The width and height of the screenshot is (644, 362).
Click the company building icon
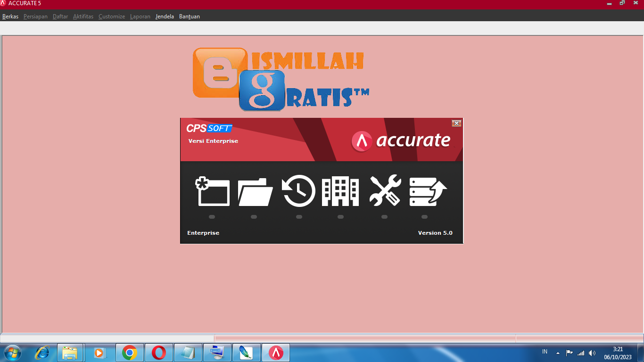coord(340,191)
